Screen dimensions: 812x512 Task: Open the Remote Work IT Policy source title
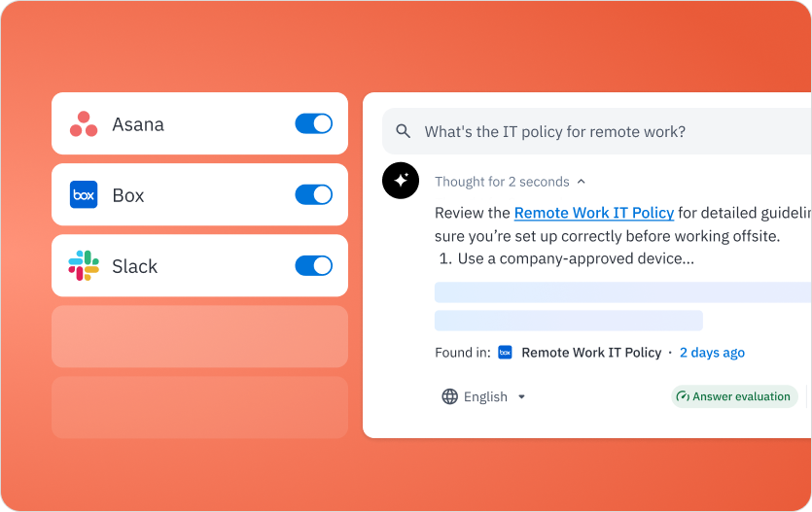(x=591, y=353)
